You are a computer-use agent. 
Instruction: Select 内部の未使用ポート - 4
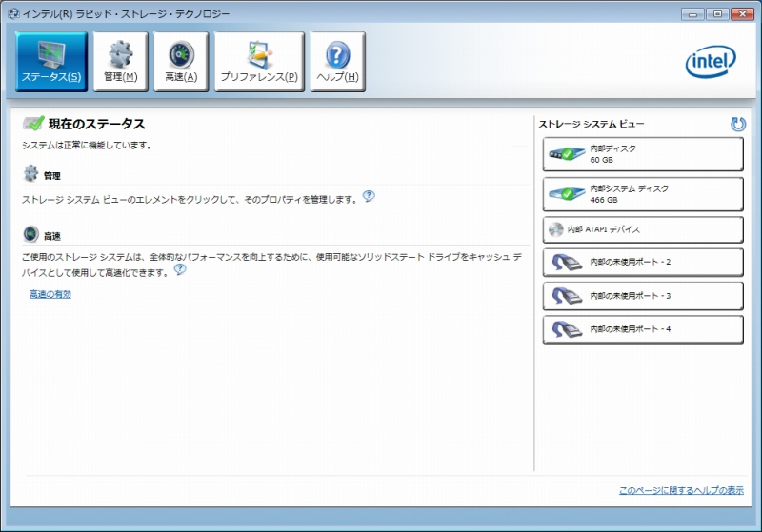click(x=643, y=329)
